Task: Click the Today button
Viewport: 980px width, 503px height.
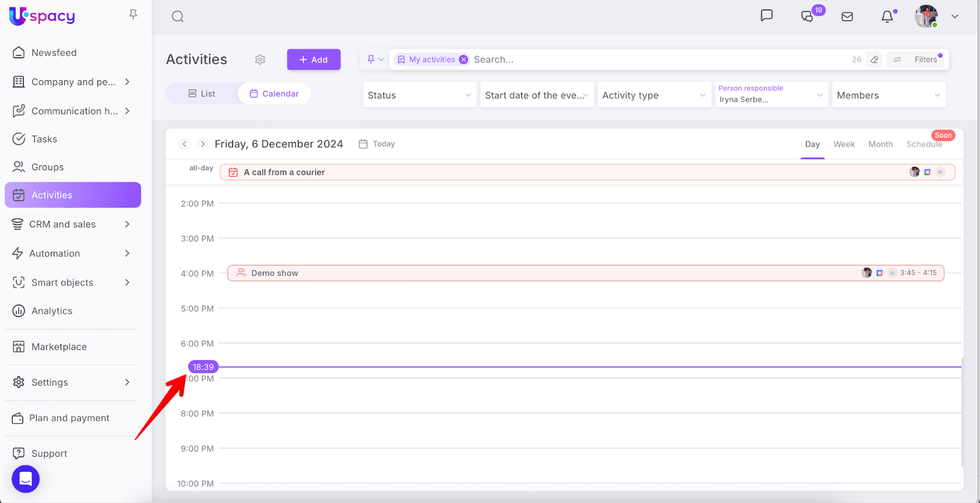Action: pos(377,144)
